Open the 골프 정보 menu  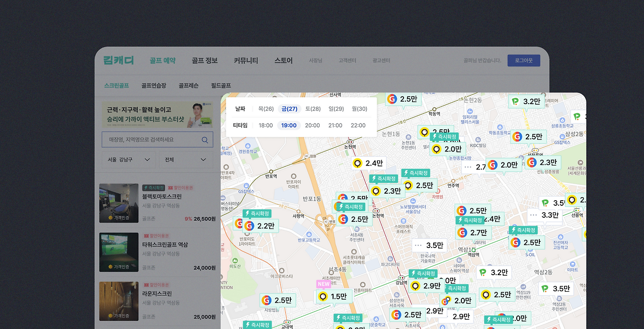(x=205, y=60)
